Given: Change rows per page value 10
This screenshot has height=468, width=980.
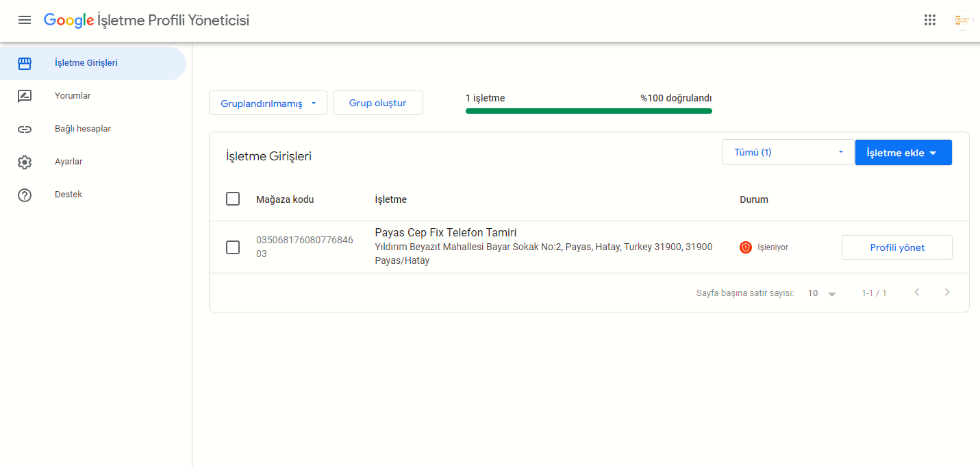Looking at the screenshot, I should pyautogui.click(x=822, y=293).
